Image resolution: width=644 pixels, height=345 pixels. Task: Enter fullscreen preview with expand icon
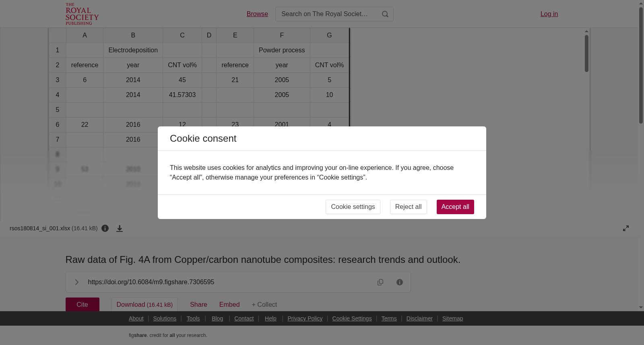tap(626, 228)
